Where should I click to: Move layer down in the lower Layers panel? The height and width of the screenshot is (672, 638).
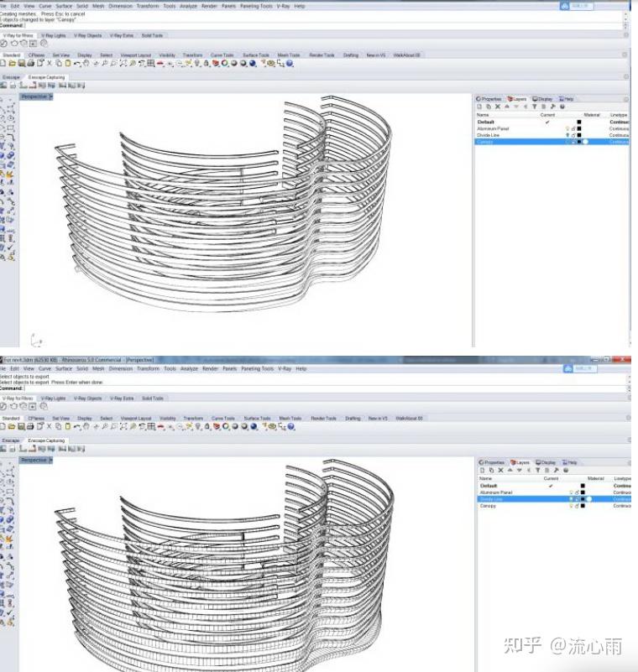[x=520, y=470]
